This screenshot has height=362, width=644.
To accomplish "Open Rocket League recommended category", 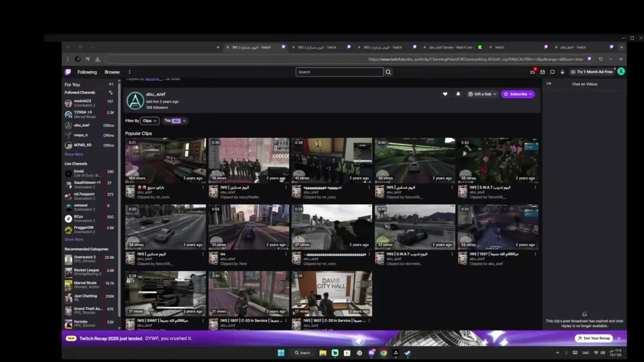I will tap(90, 272).
